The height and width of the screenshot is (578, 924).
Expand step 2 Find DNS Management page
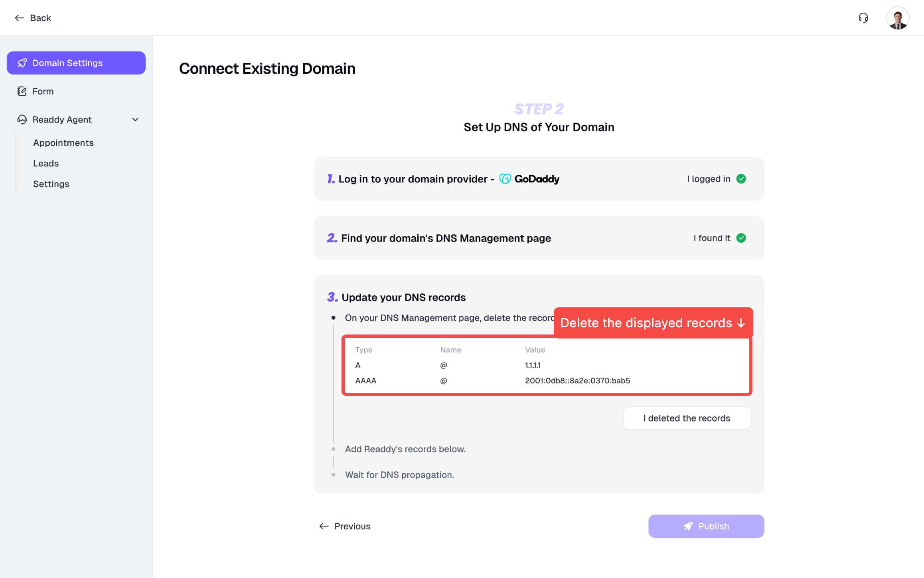point(446,238)
